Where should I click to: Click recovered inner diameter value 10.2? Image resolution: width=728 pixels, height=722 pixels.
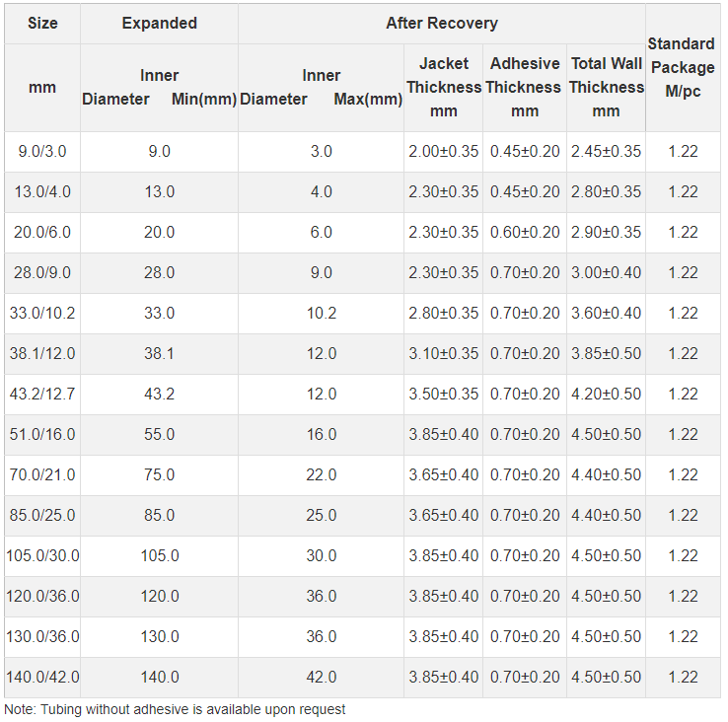(322, 313)
